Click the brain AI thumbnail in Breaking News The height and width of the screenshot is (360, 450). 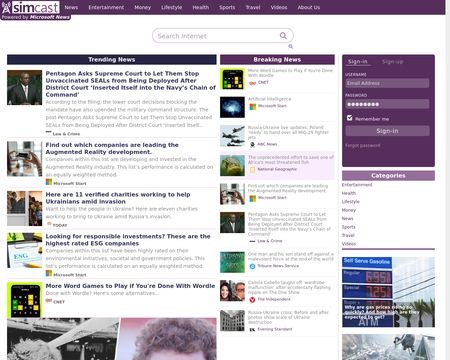[x=232, y=107]
